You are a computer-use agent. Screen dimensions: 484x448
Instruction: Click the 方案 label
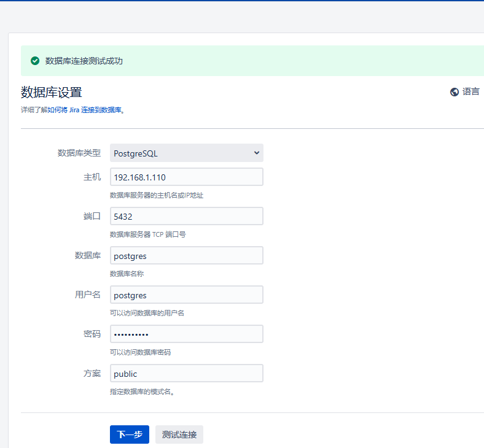(x=92, y=373)
